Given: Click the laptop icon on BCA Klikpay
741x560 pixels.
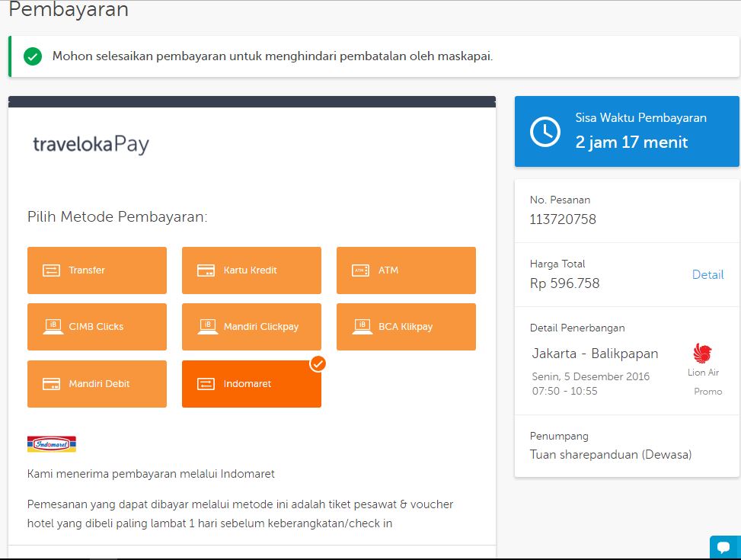Looking at the screenshot, I should point(362,326).
